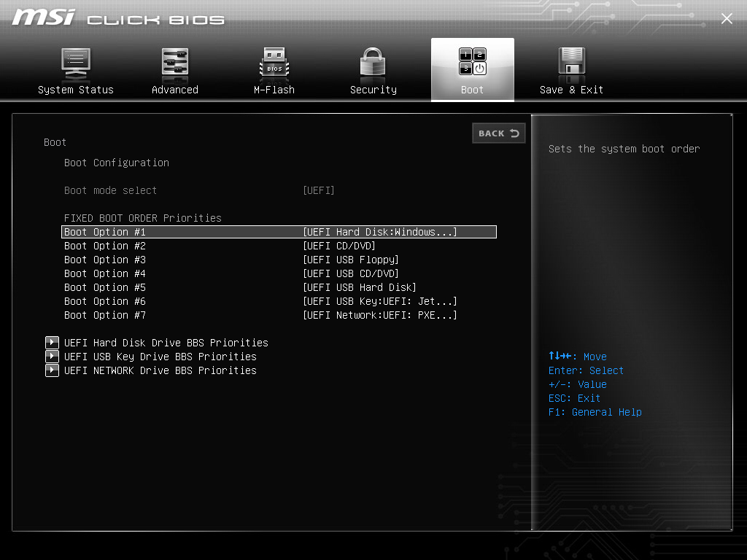Click the System Status monitor icon

(76, 64)
